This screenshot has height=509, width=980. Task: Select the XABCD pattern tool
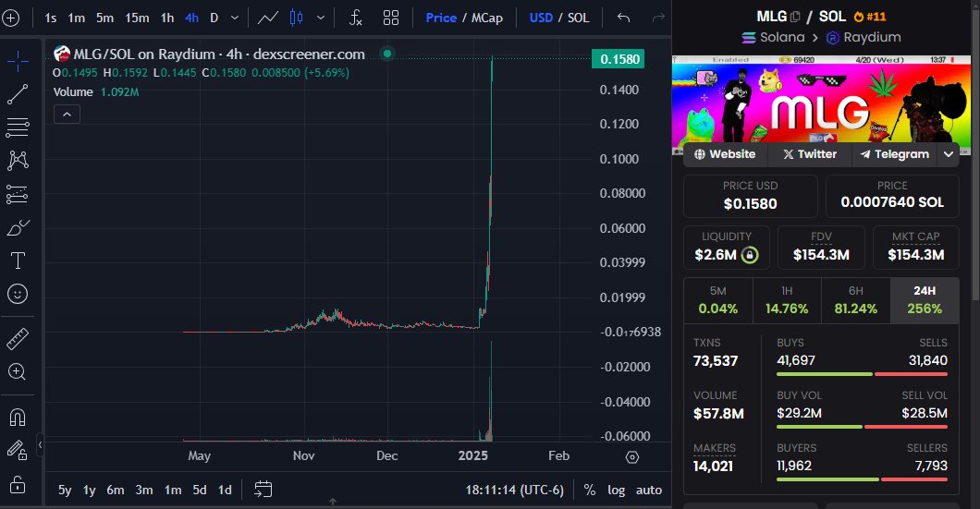click(x=18, y=161)
